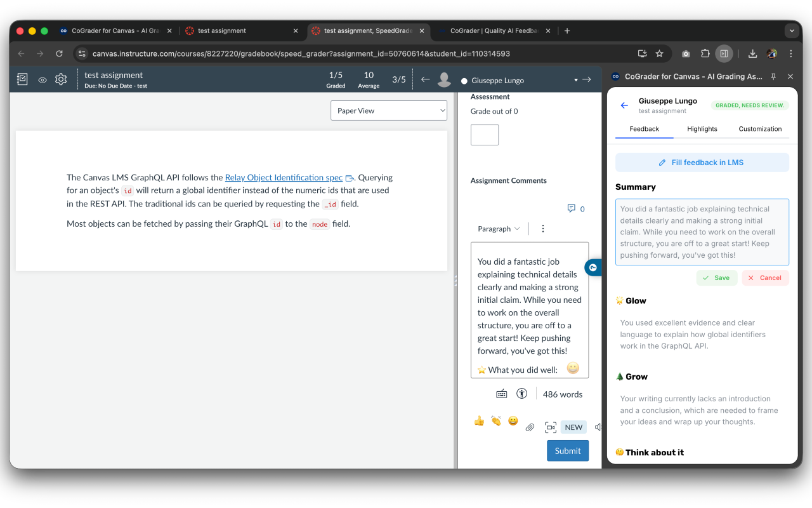
Task: Click the grade input box
Action: coord(485,135)
